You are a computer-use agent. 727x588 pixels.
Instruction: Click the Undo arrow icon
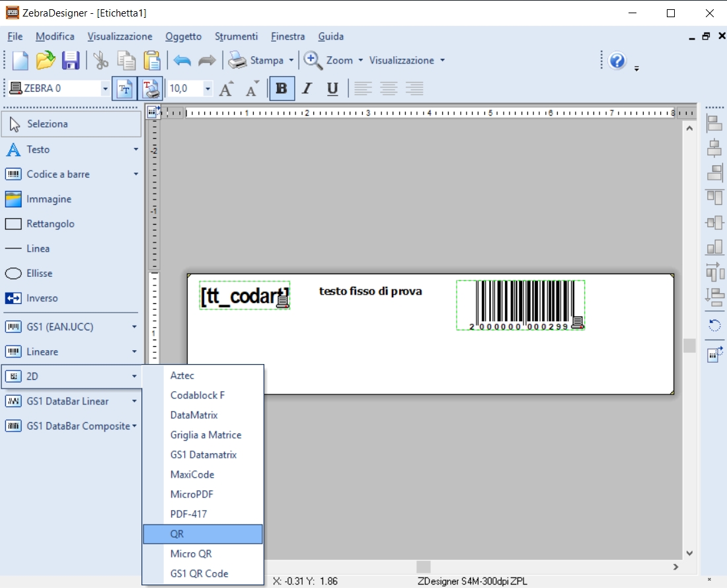[x=182, y=60]
